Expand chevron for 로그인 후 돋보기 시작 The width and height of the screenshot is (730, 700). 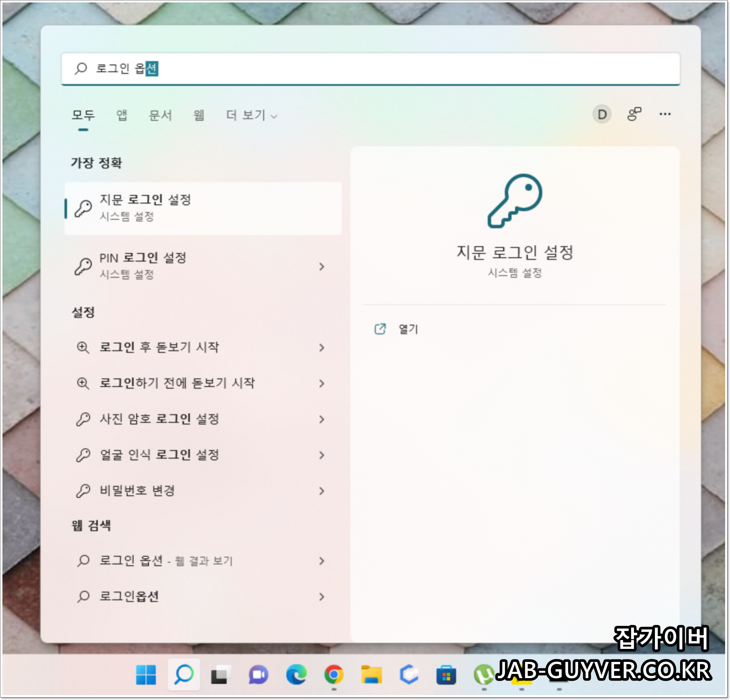pyautogui.click(x=322, y=348)
